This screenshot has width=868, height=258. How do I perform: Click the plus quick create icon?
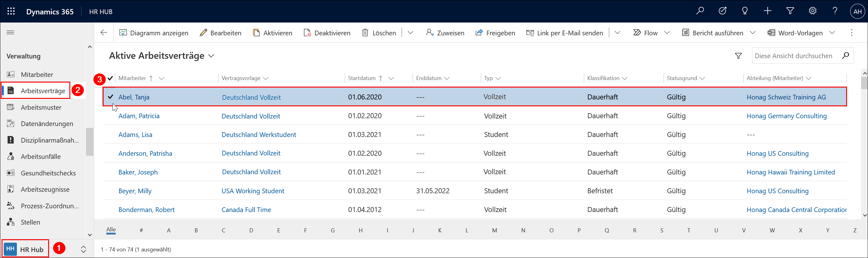(767, 11)
